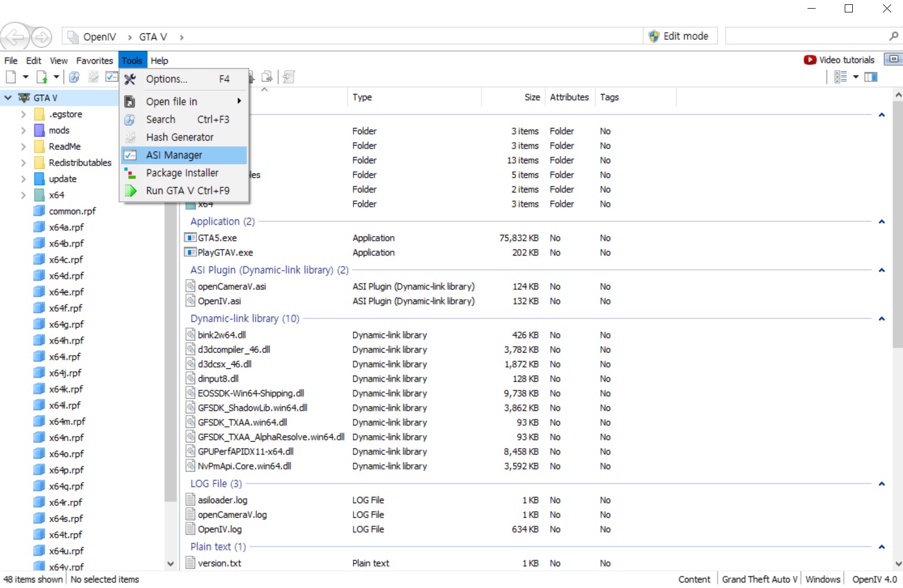
Task: Open the 'Open file in' submenu
Action: 184,101
